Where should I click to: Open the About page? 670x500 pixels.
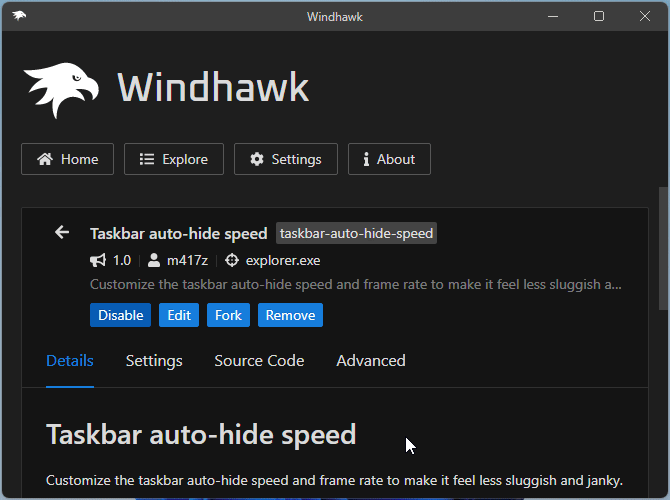[389, 159]
